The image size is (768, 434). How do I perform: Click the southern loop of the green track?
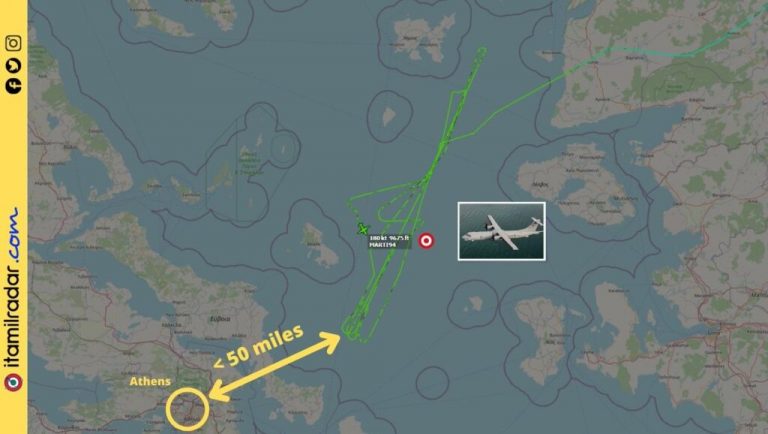pyautogui.click(x=352, y=329)
